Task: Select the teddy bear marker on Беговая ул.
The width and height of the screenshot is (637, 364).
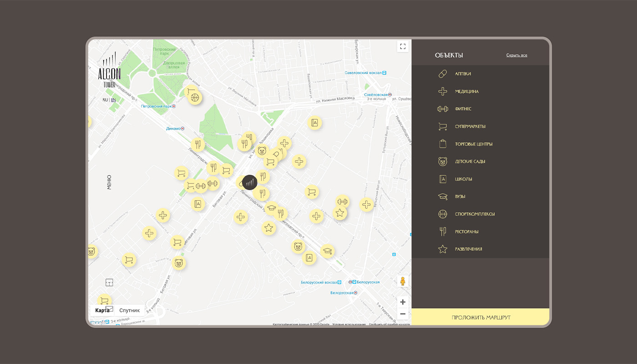Action: coord(179,263)
